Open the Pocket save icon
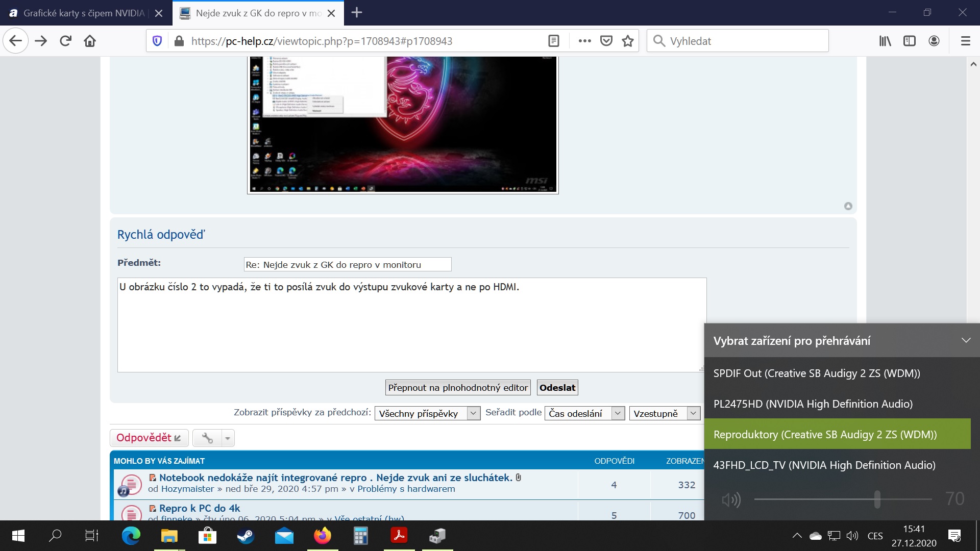The height and width of the screenshot is (551, 980). tap(606, 41)
